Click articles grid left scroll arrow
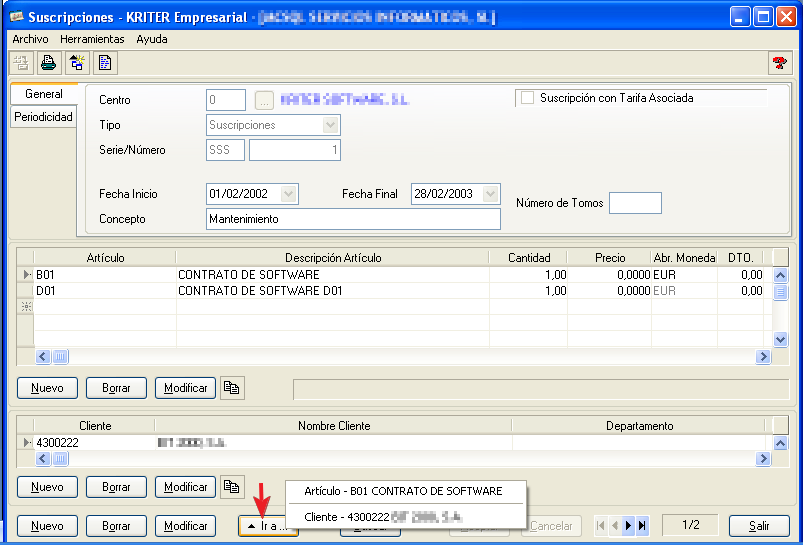Screen dimensions: 803x545 [x=43, y=357]
